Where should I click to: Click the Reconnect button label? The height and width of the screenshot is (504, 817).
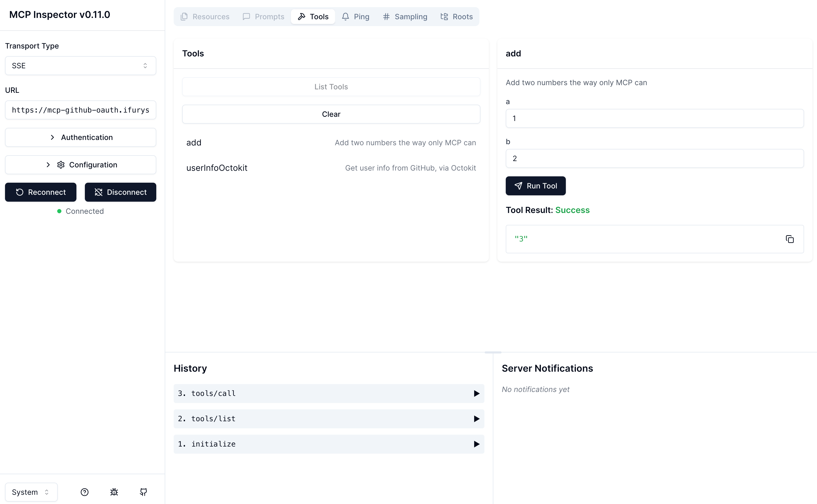47,192
